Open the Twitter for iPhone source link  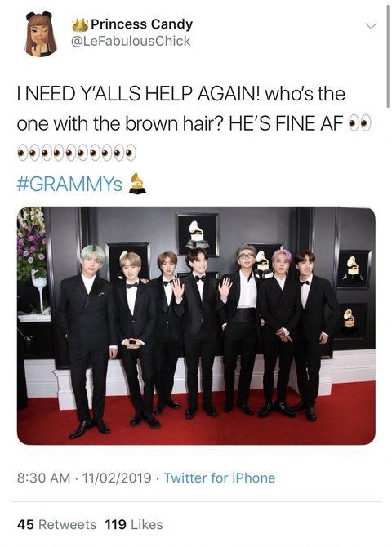[x=220, y=478]
